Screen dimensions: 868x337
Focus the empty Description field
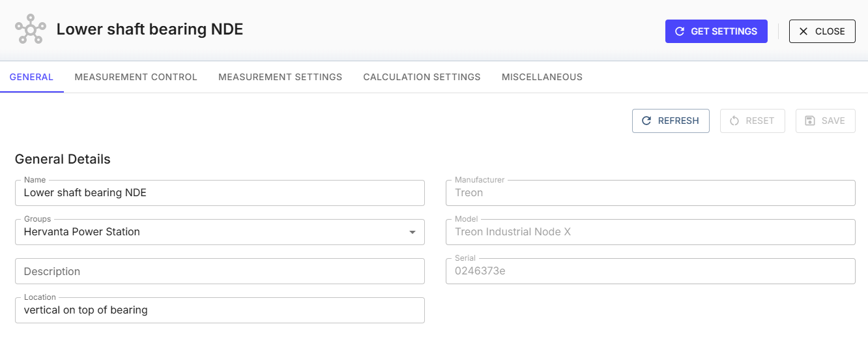(220, 271)
